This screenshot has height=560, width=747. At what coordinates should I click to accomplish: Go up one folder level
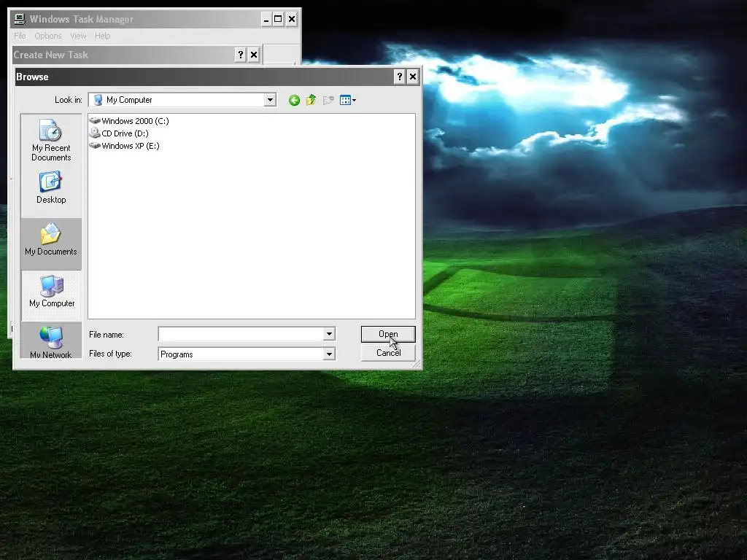[x=311, y=100]
